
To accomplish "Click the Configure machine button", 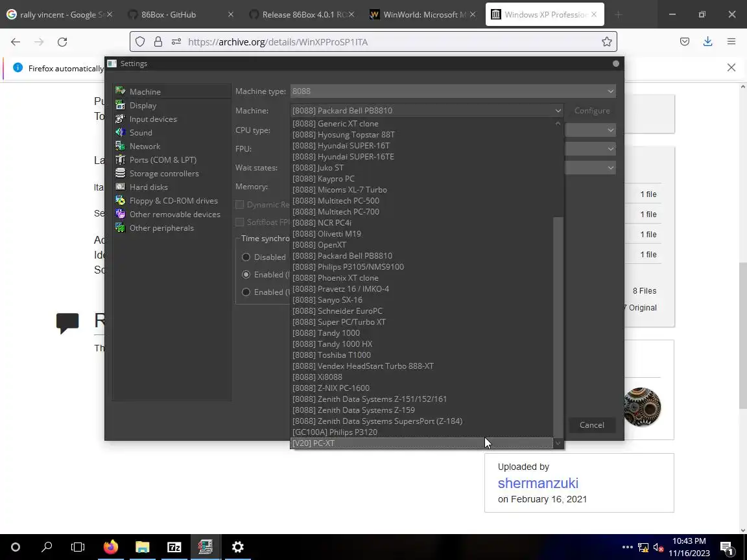I will point(592,110).
